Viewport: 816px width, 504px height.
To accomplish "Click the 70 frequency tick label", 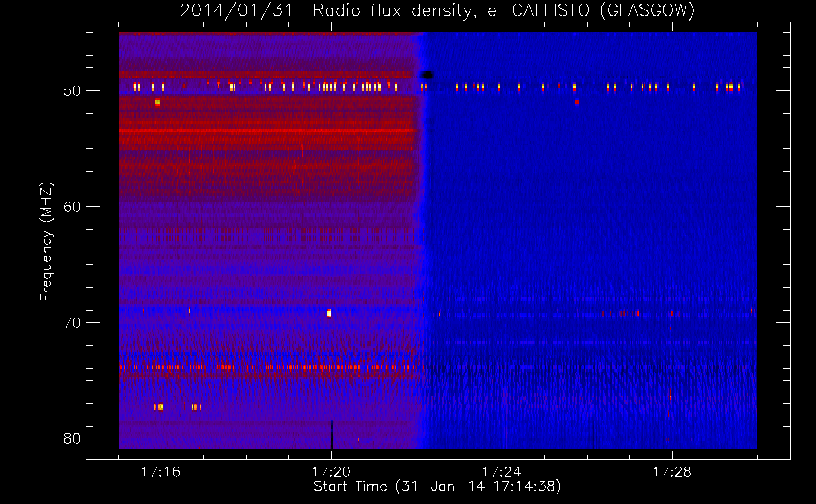I will [72, 323].
